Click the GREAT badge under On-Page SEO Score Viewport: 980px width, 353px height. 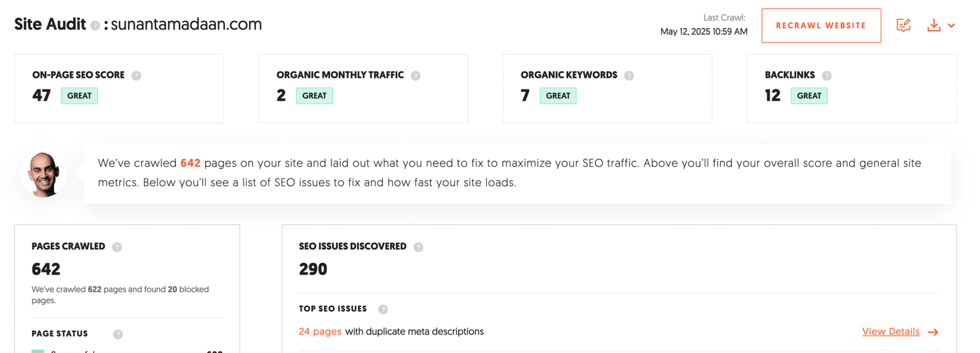[x=79, y=96]
